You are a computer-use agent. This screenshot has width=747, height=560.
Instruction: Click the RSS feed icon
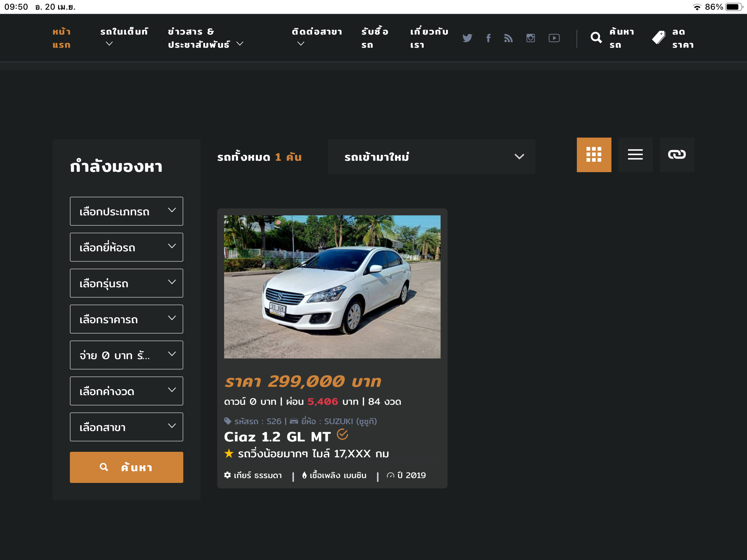tap(508, 38)
